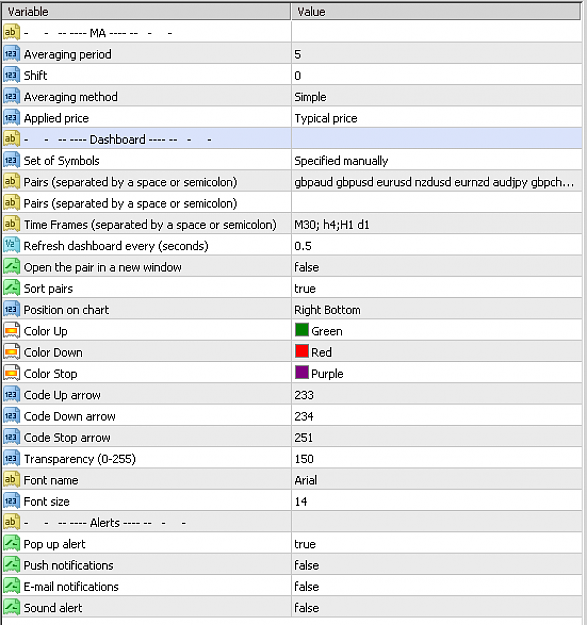Click the color-type icon beside Color Up
Viewport: 587px width, 625px height.
tap(11, 331)
